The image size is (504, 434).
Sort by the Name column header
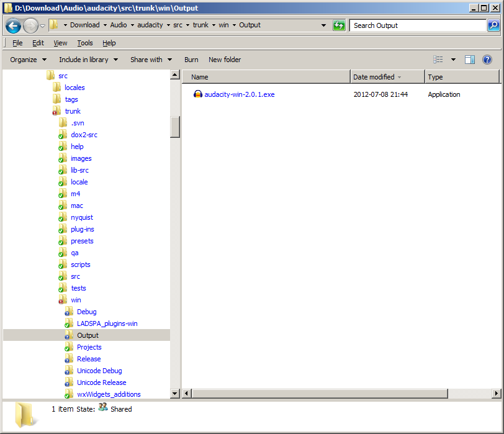tap(266, 77)
